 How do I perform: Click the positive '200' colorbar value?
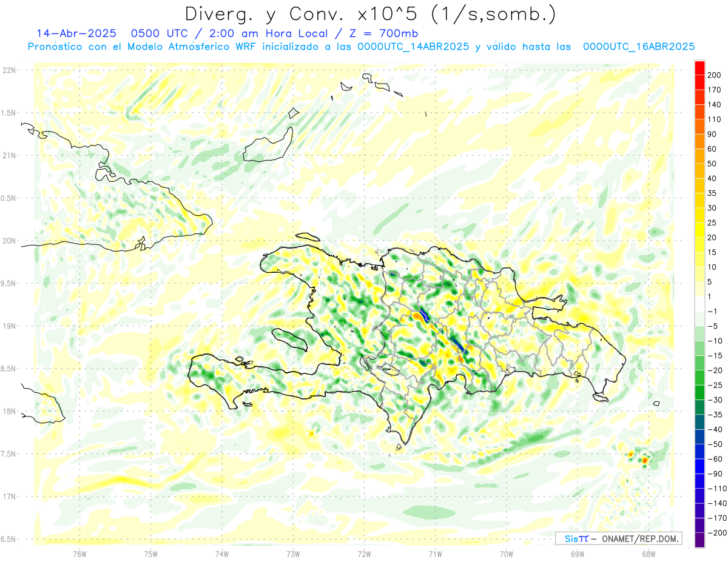point(714,75)
